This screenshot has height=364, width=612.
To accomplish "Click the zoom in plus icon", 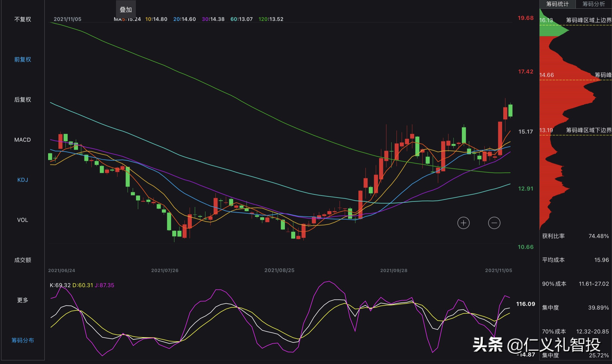I will click(463, 223).
